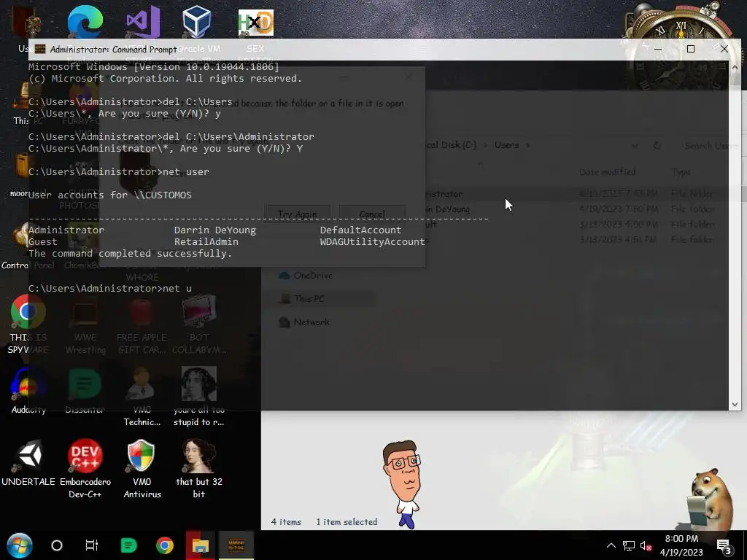Switch to Command Prompt taskbar button

[x=236, y=545]
